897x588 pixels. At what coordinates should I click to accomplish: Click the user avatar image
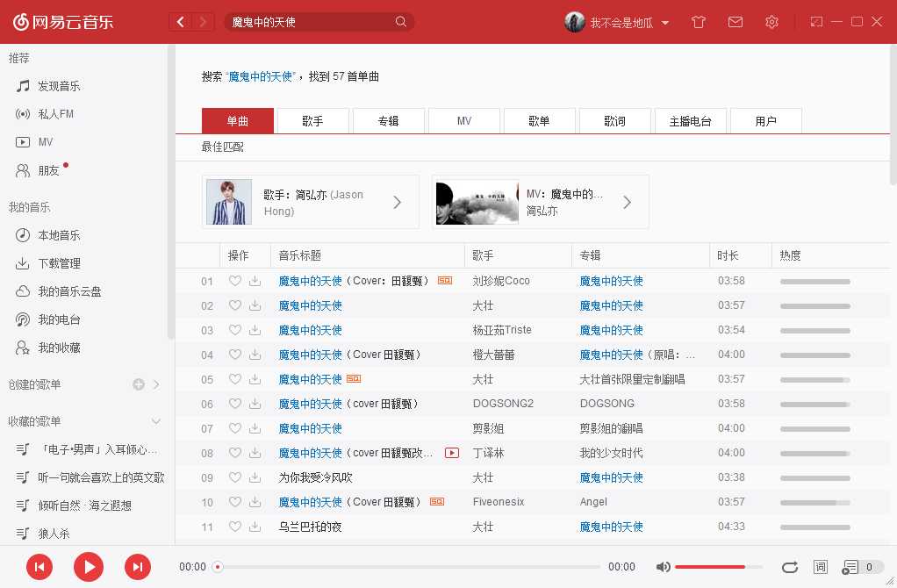click(574, 22)
